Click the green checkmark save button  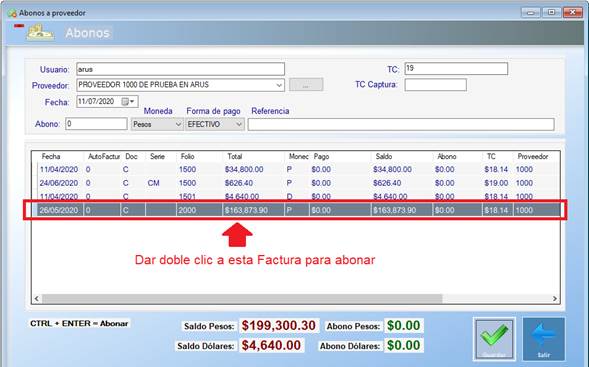494,339
